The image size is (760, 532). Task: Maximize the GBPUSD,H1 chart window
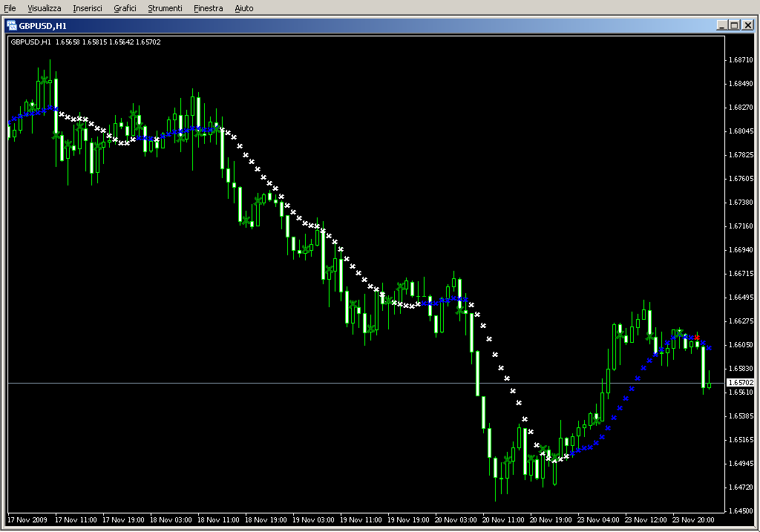(x=735, y=25)
